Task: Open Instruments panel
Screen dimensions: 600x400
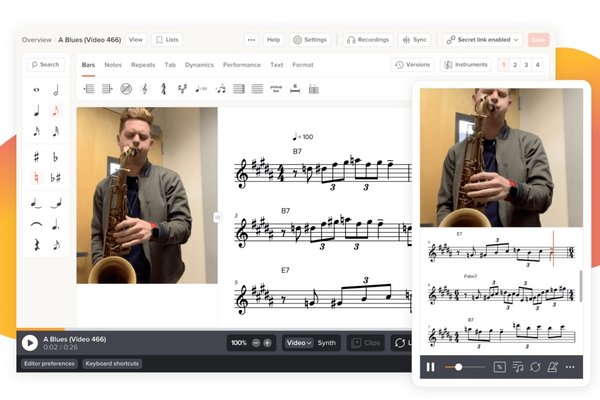Action: (466, 64)
